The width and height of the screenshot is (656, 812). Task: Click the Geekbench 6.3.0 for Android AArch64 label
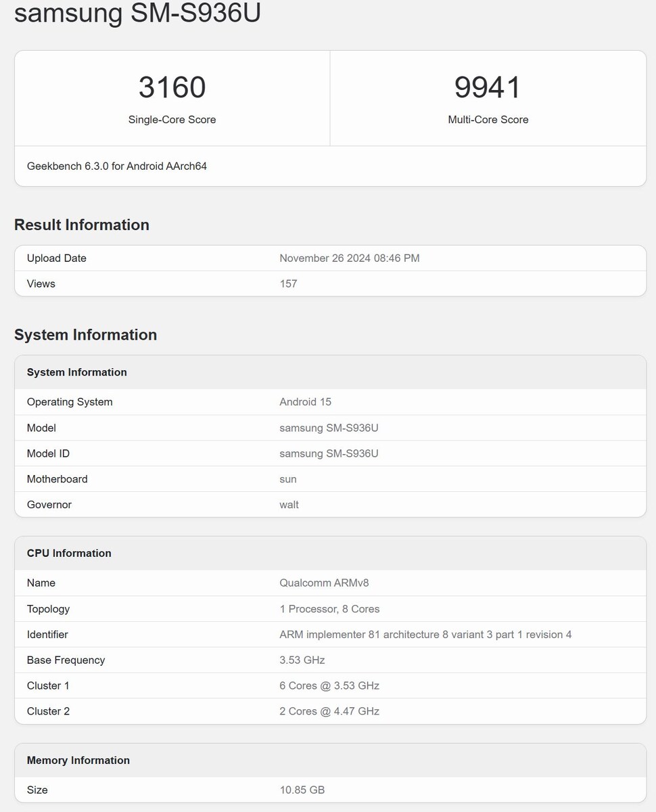116,166
